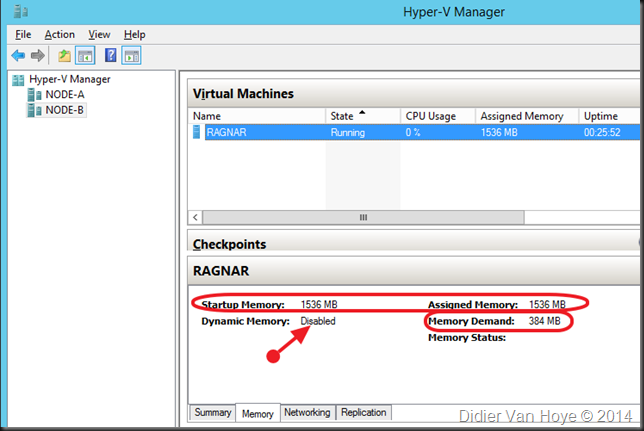Click the NODE-A server icon

tap(34, 95)
